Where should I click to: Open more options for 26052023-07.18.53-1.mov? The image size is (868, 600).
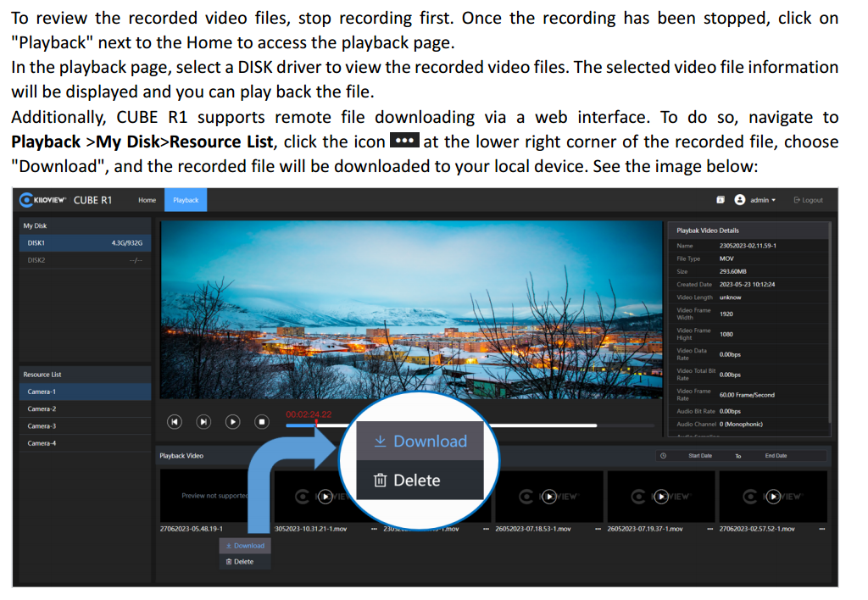click(x=598, y=529)
